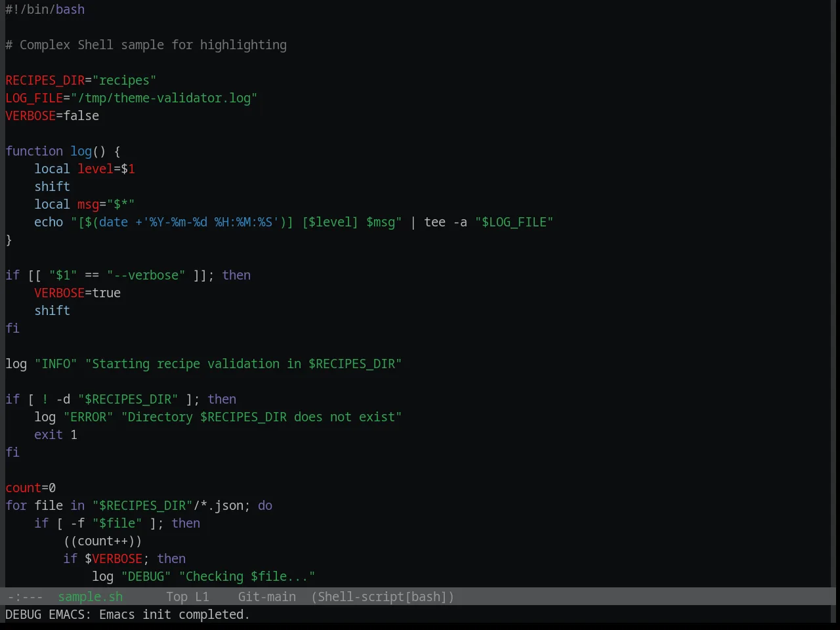Click the sample.sh buffer name in mode line

pyautogui.click(x=90, y=597)
